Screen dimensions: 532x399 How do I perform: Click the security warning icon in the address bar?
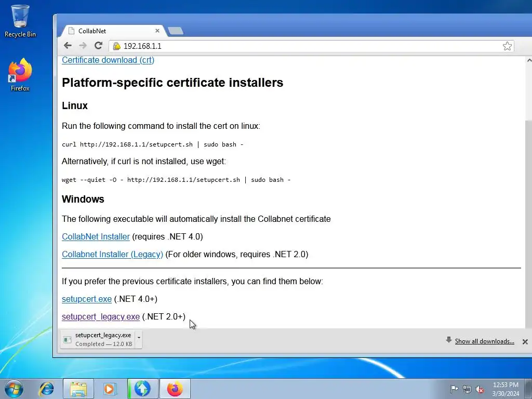tap(117, 46)
